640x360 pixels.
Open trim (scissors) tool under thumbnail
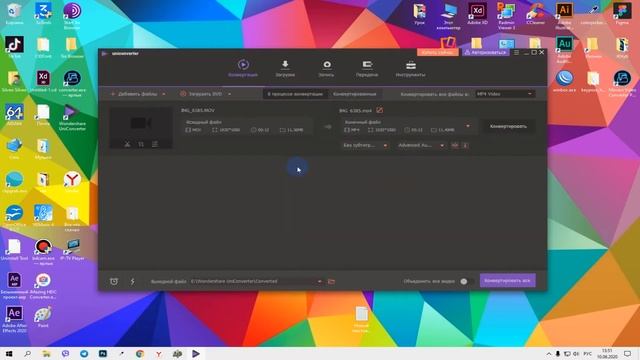point(127,144)
